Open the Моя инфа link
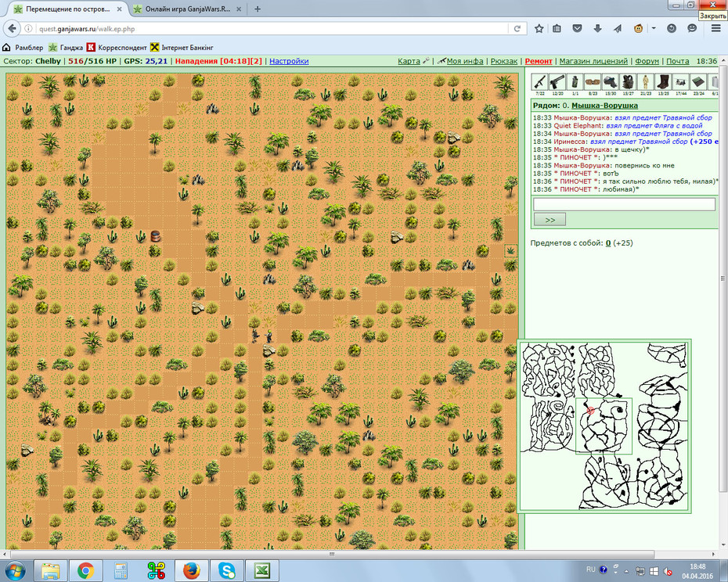The width and height of the screenshot is (728, 582). coord(465,61)
